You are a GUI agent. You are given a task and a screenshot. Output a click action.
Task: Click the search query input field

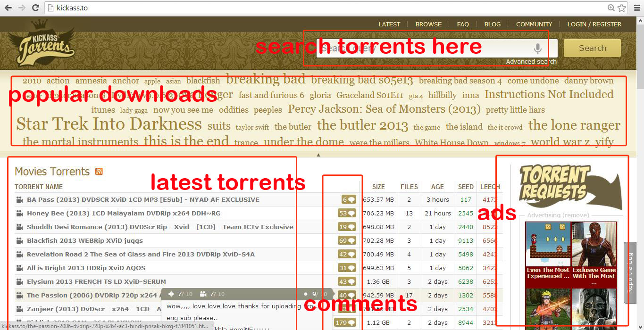437,48
